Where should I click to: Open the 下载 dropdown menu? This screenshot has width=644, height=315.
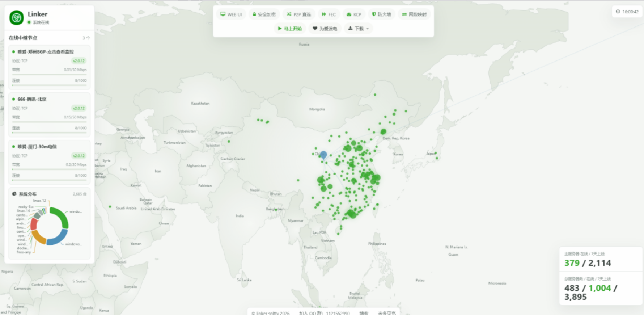(x=359, y=28)
